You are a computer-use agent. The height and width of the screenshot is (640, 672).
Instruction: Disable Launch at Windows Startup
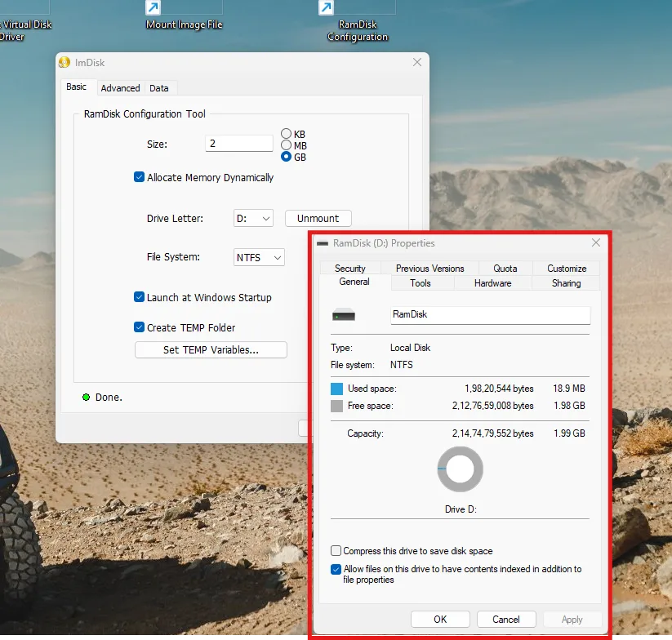tap(140, 298)
